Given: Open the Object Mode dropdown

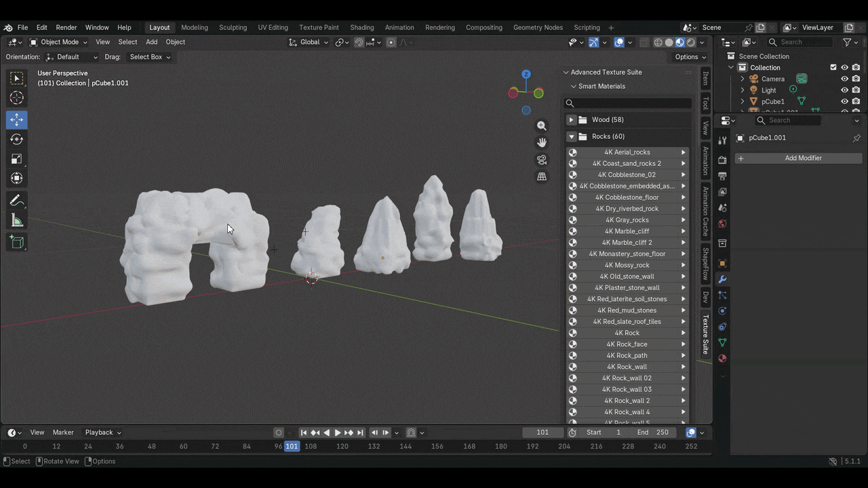Looking at the screenshot, I should click(x=59, y=42).
